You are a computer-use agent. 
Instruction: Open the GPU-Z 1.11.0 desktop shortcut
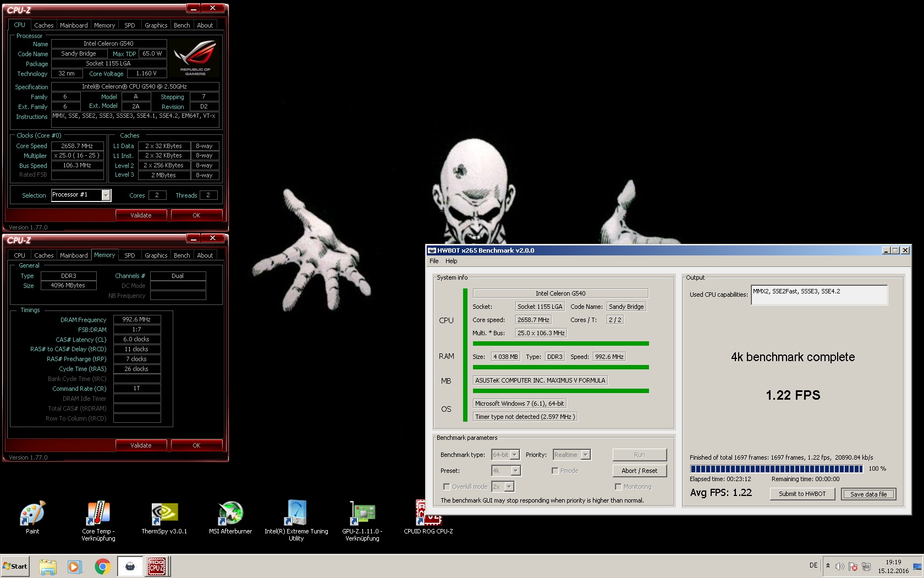(x=362, y=521)
